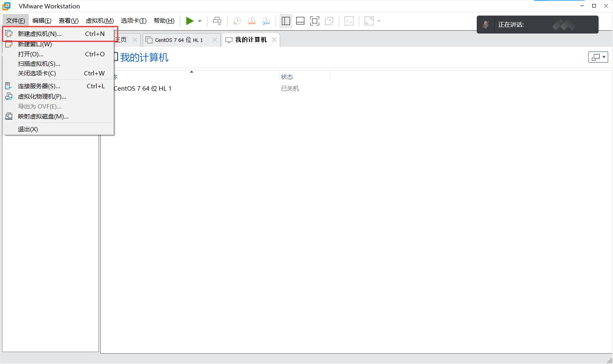Close the 我的计算机 tab

(274, 40)
